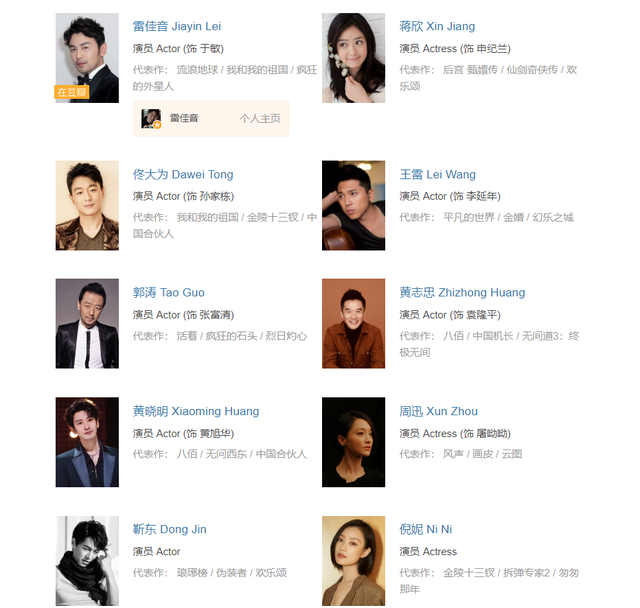Click Xun Zhou's portrait thumbnail
The width and height of the screenshot is (640, 608).
[353, 442]
